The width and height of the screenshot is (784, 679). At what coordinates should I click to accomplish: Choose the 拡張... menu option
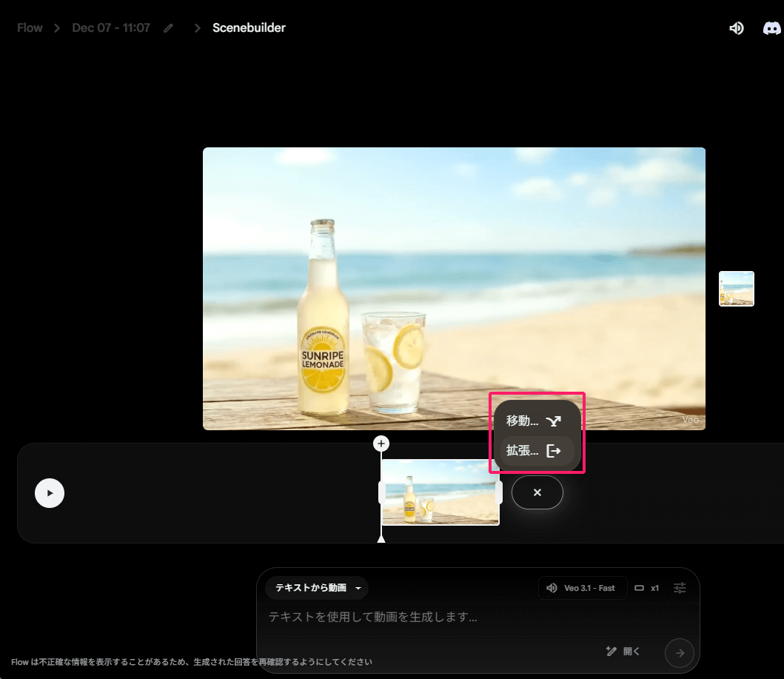534,450
